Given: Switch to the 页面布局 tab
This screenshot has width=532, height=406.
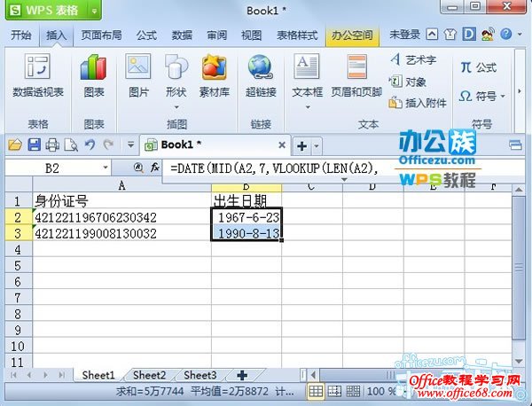Looking at the screenshot, I should click(101, 35).
